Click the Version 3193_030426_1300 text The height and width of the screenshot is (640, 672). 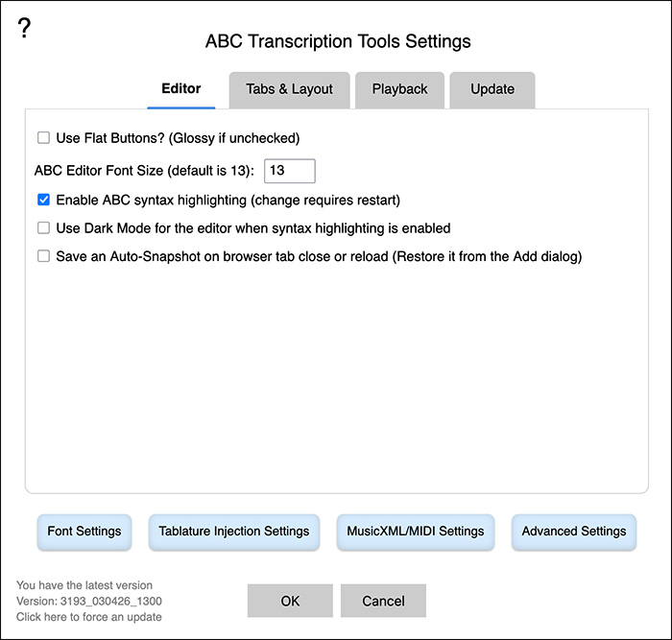89,602
